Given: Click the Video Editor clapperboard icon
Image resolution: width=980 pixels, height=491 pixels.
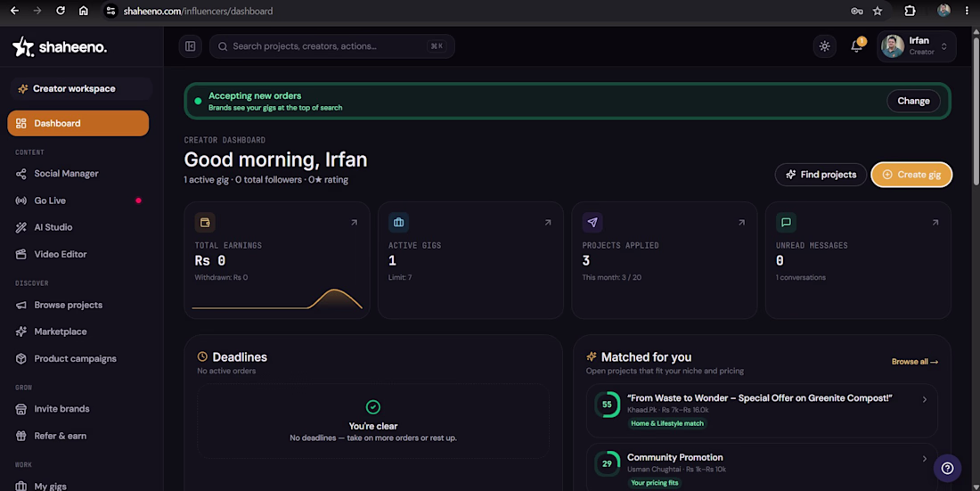Looking at the screenshot, I should coord(21,255).
